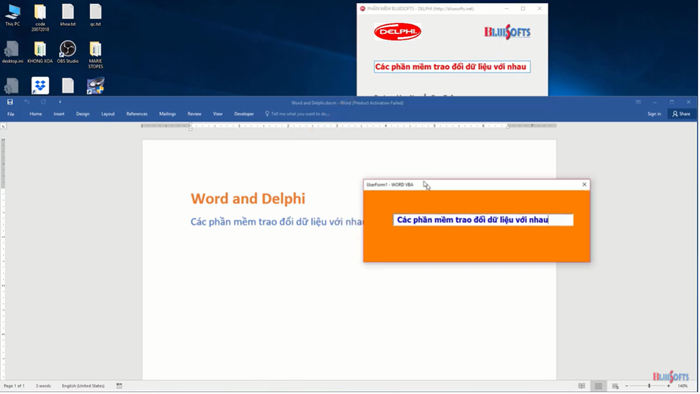Screen dimensions: 700x394
Task: Close the UserForm1 - WORD VBA dialog
Action: pyautogui.click(x=584, y=185)
